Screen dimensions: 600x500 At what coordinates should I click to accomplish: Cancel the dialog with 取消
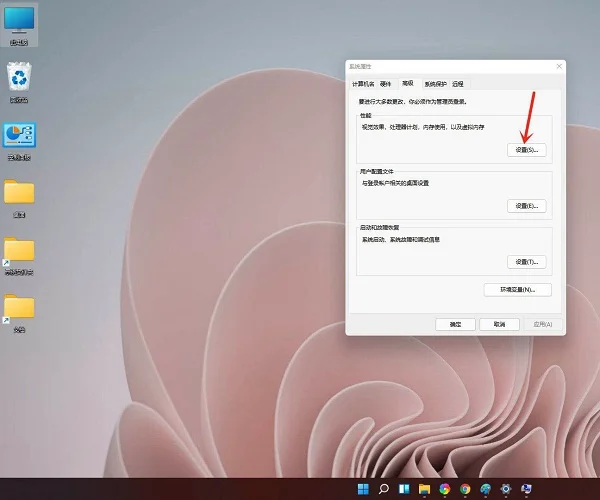point(499,324)
